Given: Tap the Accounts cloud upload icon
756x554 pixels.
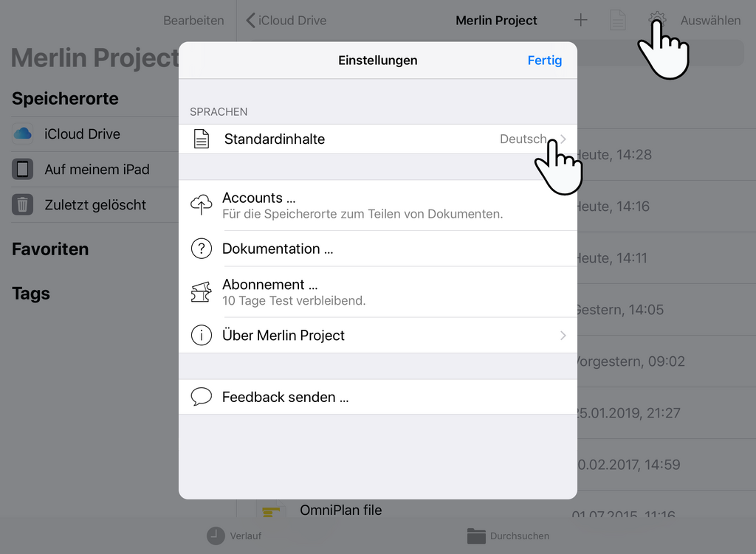Looking at the screenshot, I should pos(202,205).
